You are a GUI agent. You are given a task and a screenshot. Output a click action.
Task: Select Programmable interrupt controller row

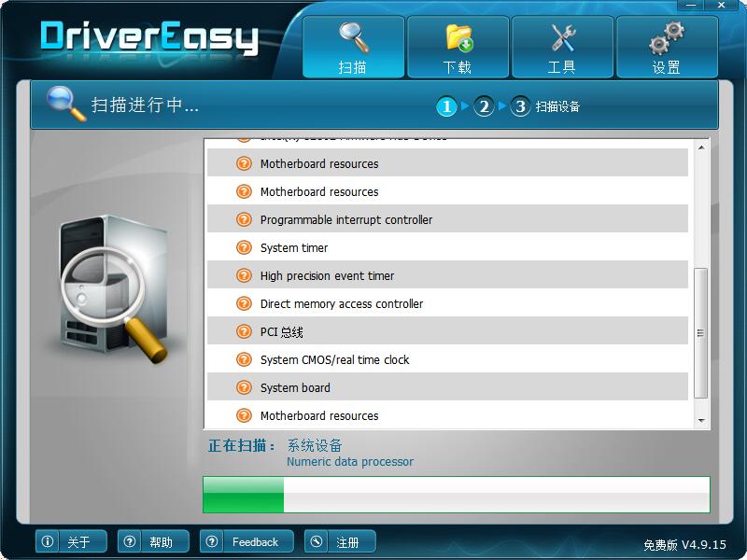point(447,219)
